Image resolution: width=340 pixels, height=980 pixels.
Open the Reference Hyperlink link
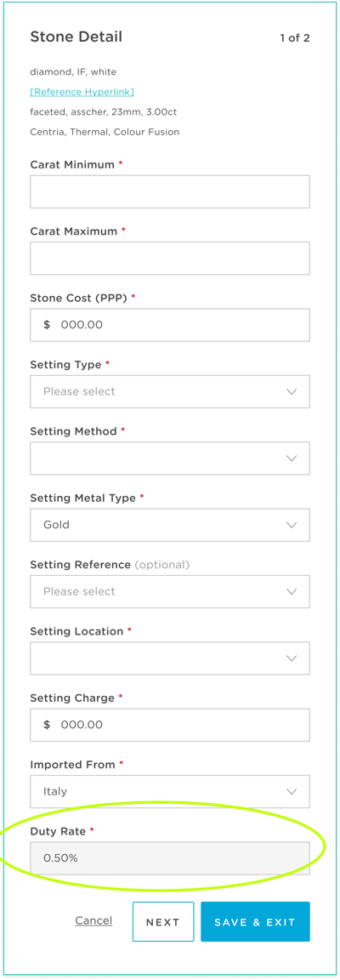[x=82, y=92]
